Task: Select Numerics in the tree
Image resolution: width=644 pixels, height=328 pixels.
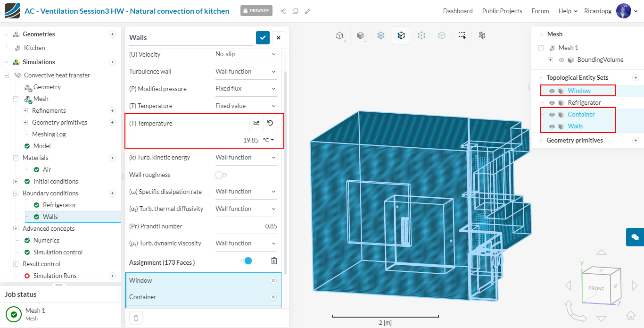Action: pyautogui.click(x=46, y=240)
